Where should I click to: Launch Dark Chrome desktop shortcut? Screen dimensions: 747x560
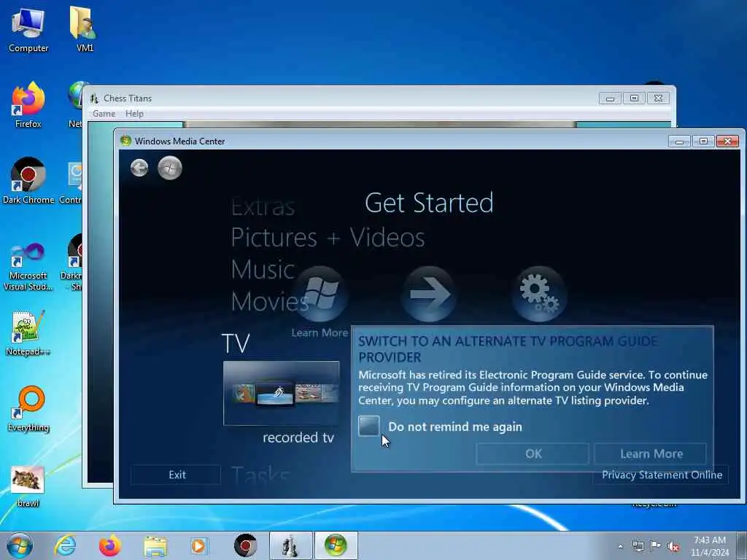[28, 181]
